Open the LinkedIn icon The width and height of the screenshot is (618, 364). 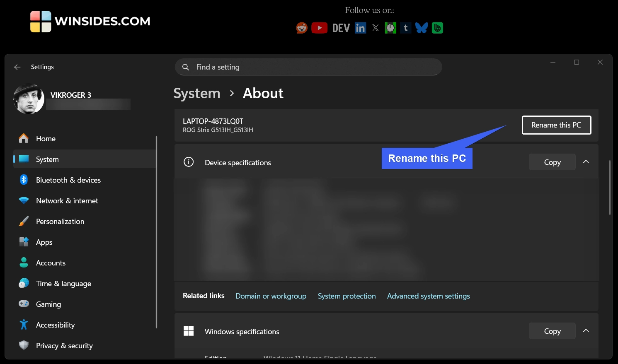tap(360, 28)
